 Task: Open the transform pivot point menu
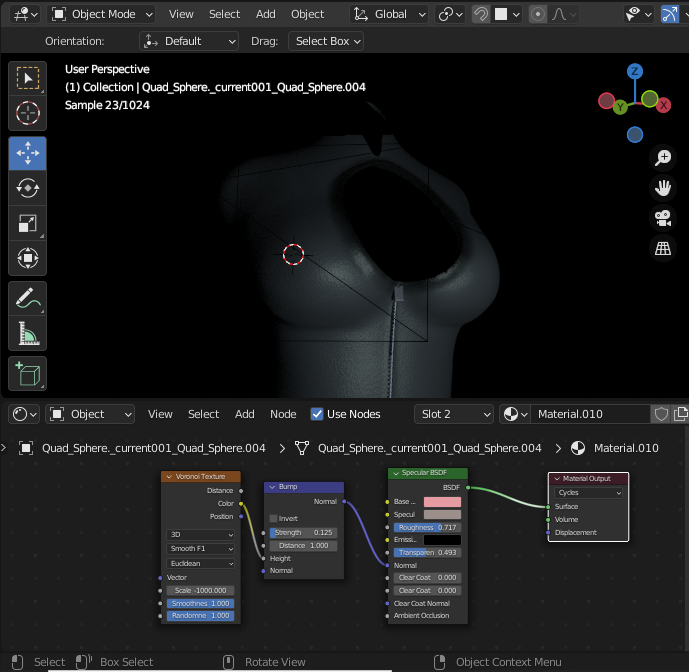450,15
